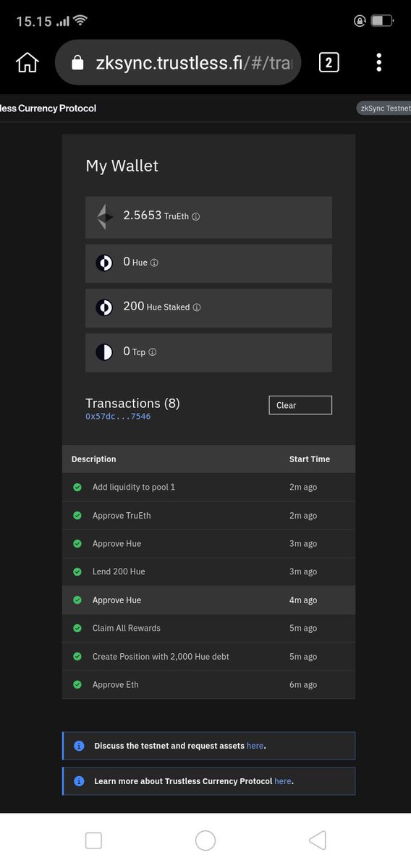The width and height of the screenshot is (411, 868).
Task: Tap info icon in discuss testnet banner
Action: tap(80, 746)
